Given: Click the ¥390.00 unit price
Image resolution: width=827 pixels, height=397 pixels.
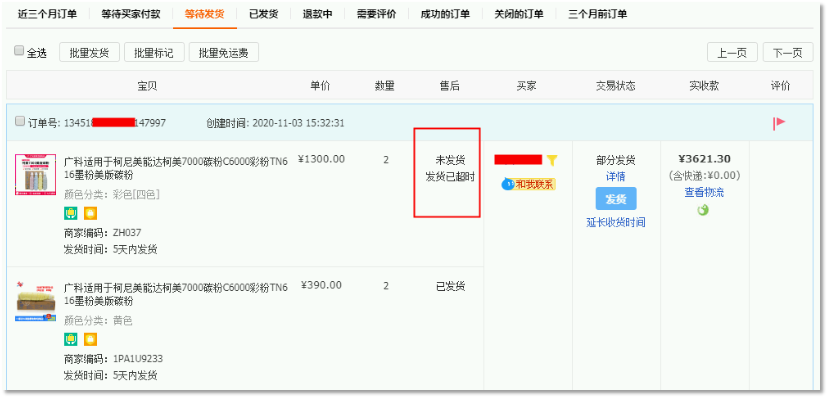Looking at the screenshot, I should [321, 285].
